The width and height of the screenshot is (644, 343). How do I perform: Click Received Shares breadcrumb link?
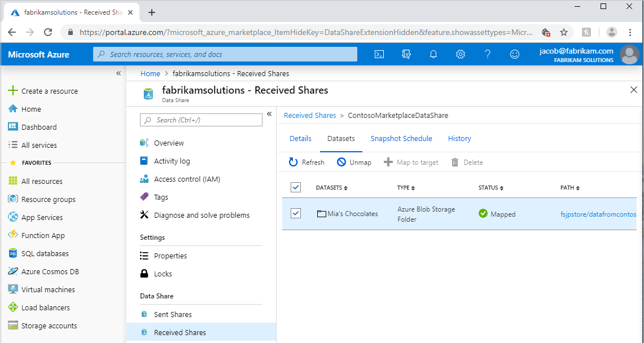[310, 116]
